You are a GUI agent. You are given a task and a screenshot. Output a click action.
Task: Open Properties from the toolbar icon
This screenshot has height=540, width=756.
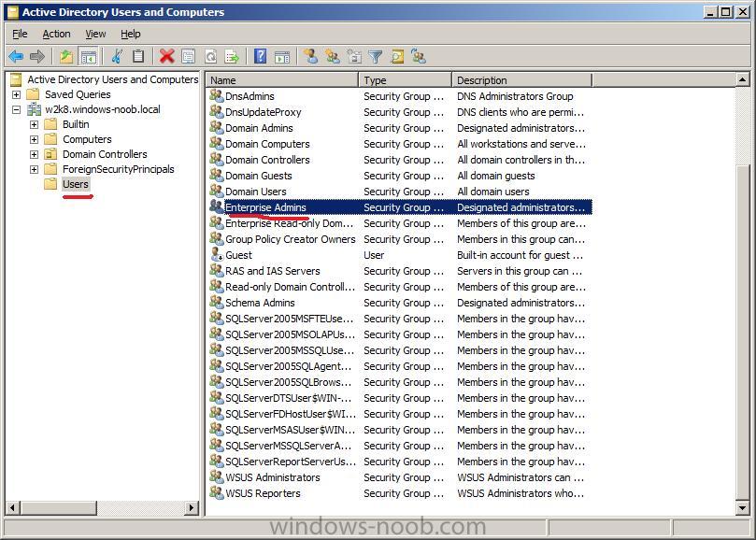(189, 57)
